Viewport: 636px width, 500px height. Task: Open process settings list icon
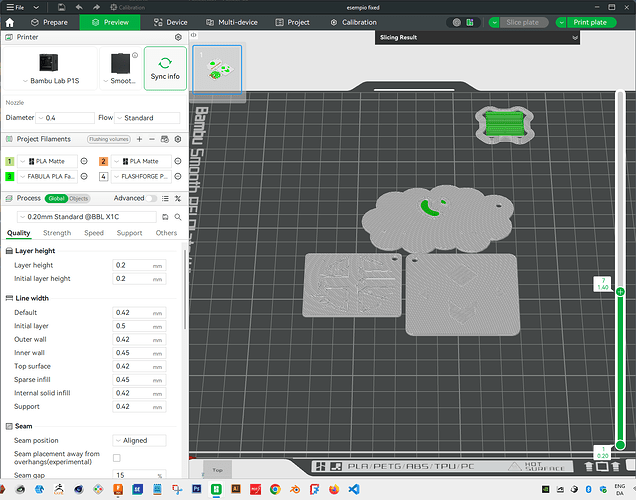click(x=165, y=198)
